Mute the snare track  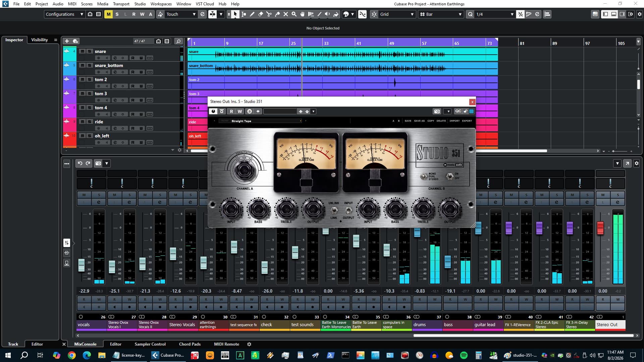coord(82,51)
